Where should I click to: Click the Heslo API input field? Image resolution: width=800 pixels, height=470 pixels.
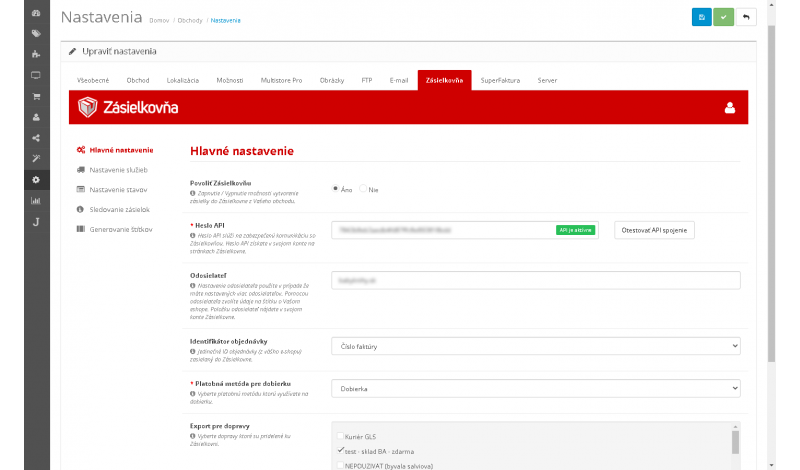pos(465,230)
